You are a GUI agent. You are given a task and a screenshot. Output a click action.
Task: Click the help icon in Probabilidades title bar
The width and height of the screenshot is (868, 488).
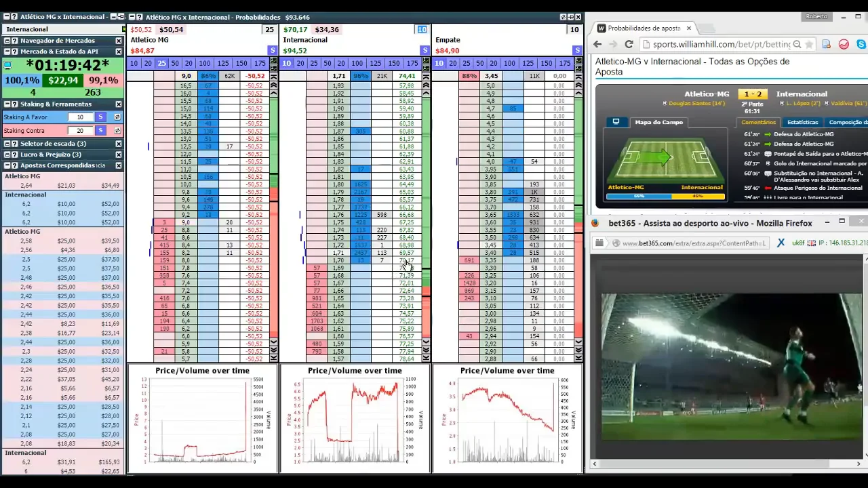[139, 17]
